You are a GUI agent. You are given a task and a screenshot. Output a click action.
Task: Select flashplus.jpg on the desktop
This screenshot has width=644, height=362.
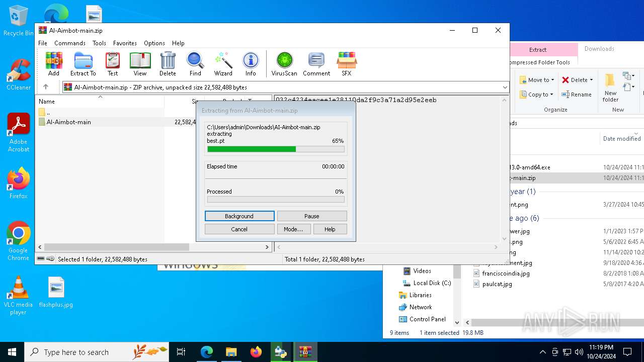coord(56,292)
